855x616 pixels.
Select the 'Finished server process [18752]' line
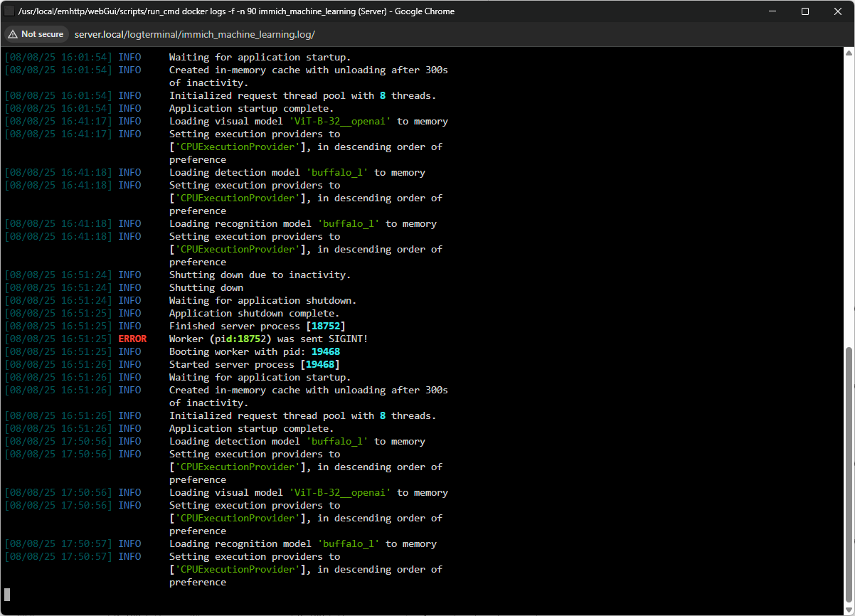point(257,326)
